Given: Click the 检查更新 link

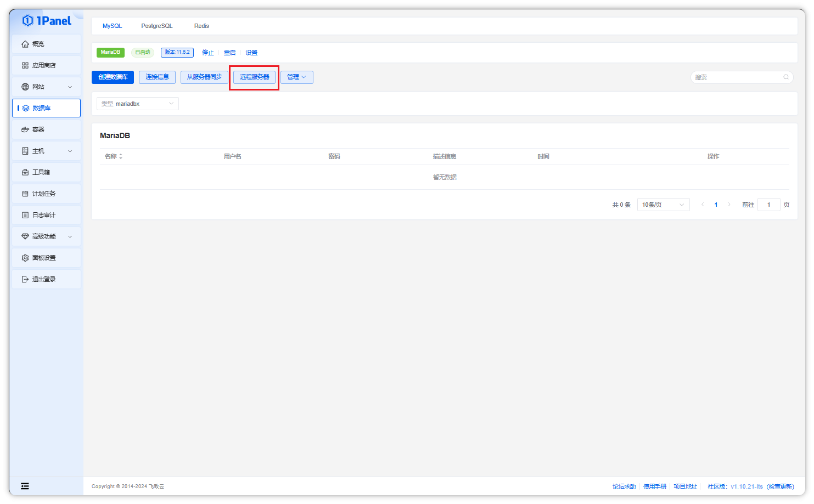Looking at the screenshot, I should pyautogui.click(x=781, y=486).
